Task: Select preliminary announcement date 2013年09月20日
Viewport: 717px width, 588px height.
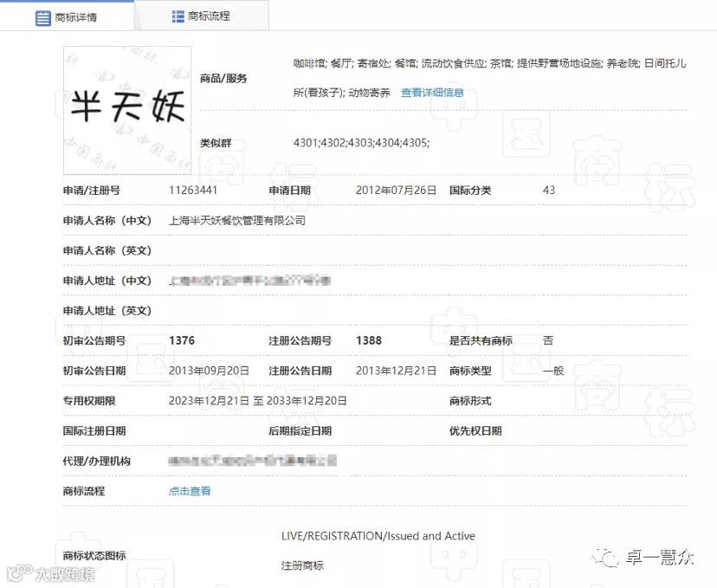Action: [209, 371]
